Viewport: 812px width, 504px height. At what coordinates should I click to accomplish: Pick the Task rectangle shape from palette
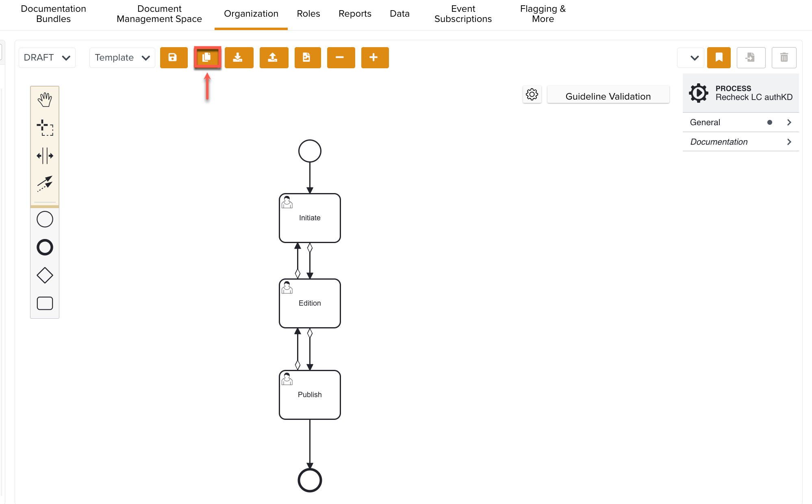pos(45,303)
